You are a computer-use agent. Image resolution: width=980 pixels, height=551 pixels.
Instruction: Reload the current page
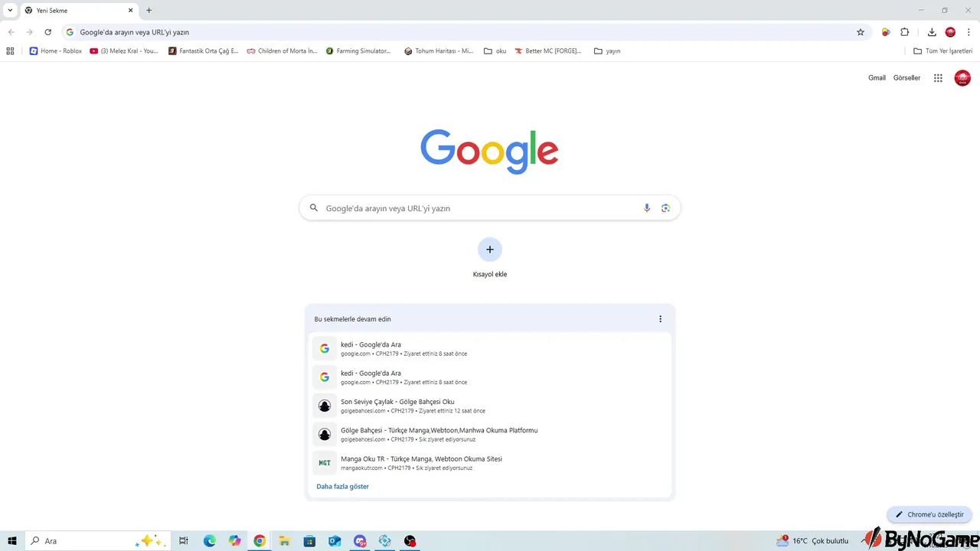[x=47, y=32]
